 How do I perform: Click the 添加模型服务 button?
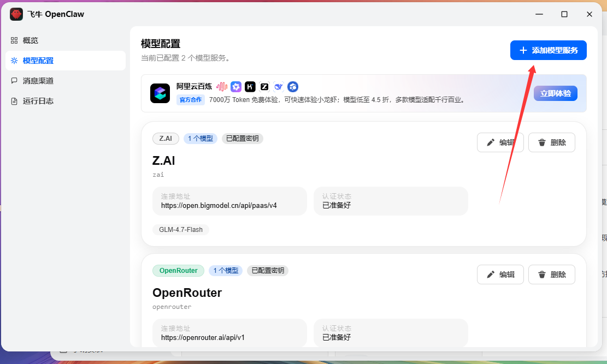pyautogui.click(x=548, y=50)
